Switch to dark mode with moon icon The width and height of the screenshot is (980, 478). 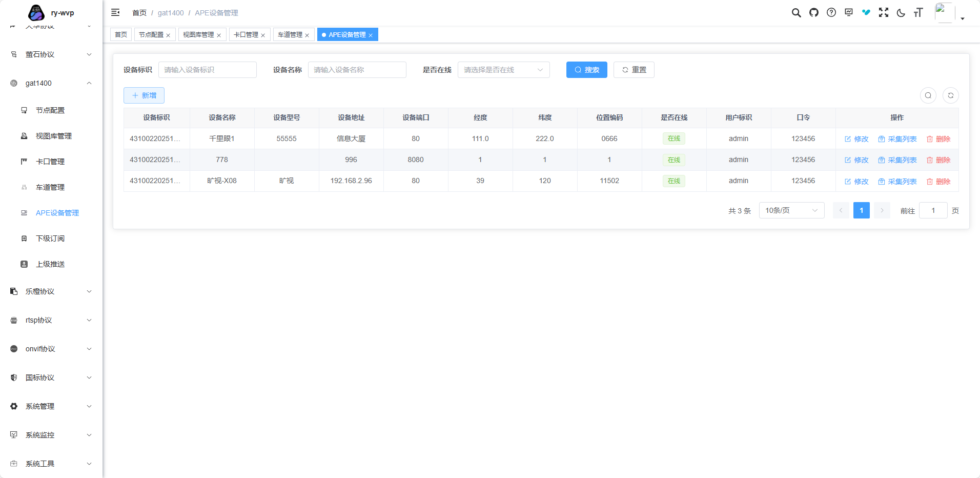(901, 13)
